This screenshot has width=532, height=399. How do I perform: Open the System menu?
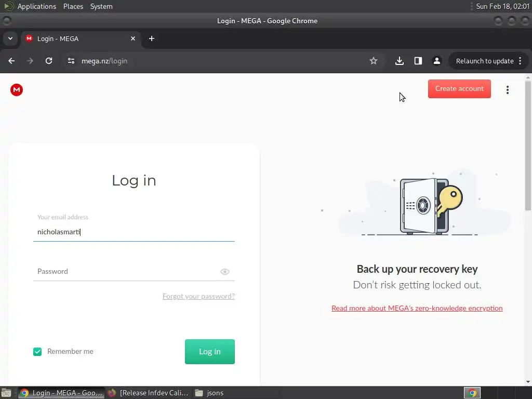pos(101,6)
